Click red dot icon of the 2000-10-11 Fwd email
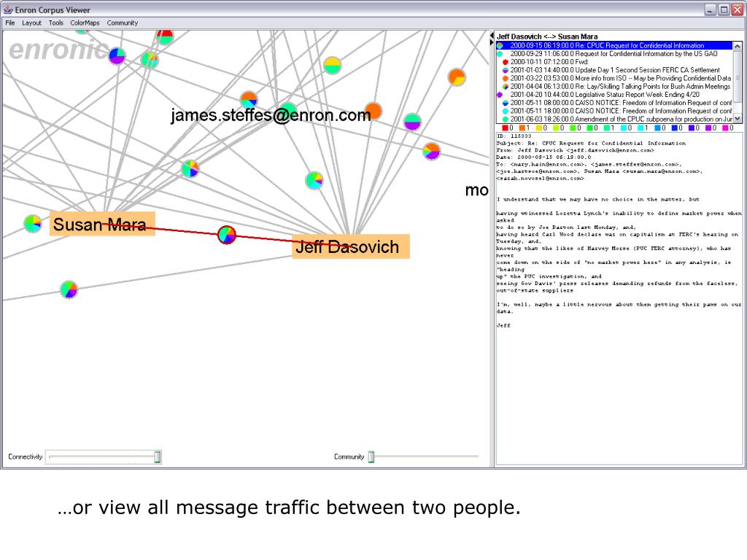 pos(506,62)
